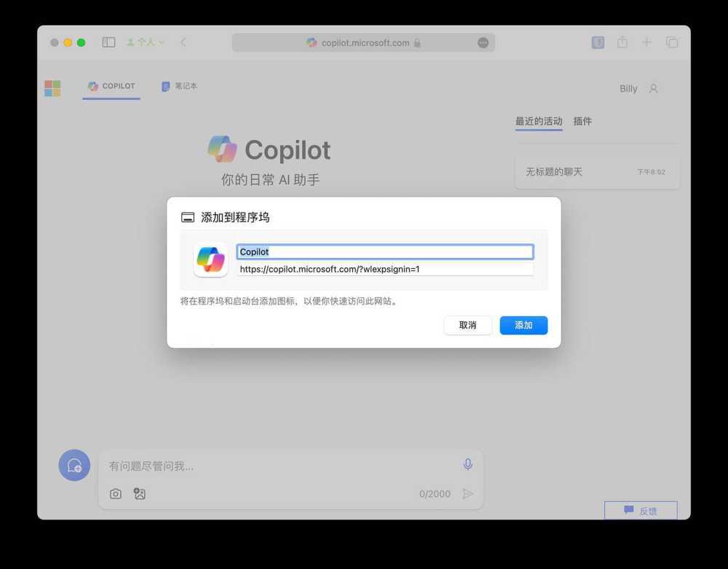Open the Safari extensions icon in toolbar
Image resolution: width=728 pixels, height=569 pixels.
tap(597, 42)
